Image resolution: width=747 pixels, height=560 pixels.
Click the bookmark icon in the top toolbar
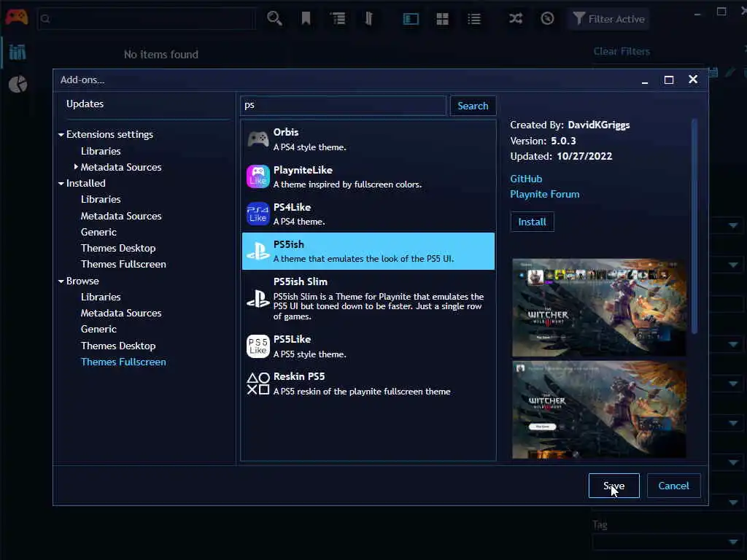coord(306,18)
